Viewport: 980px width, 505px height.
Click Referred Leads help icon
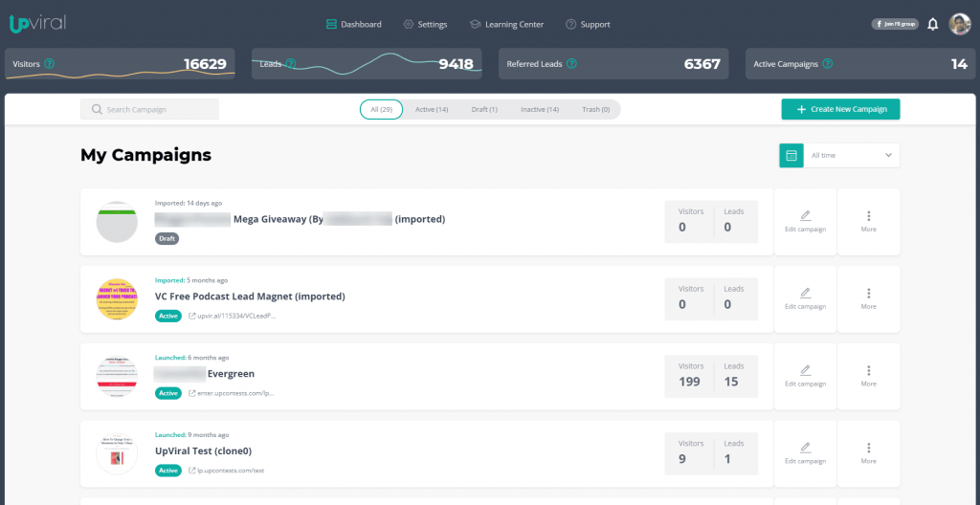(571, 64)
